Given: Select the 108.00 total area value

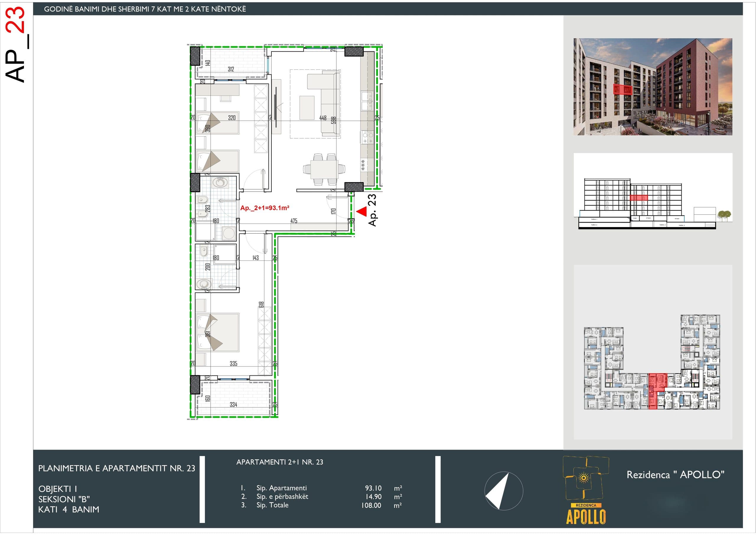Looking at the screenshot, I should (x=371, y=505).
